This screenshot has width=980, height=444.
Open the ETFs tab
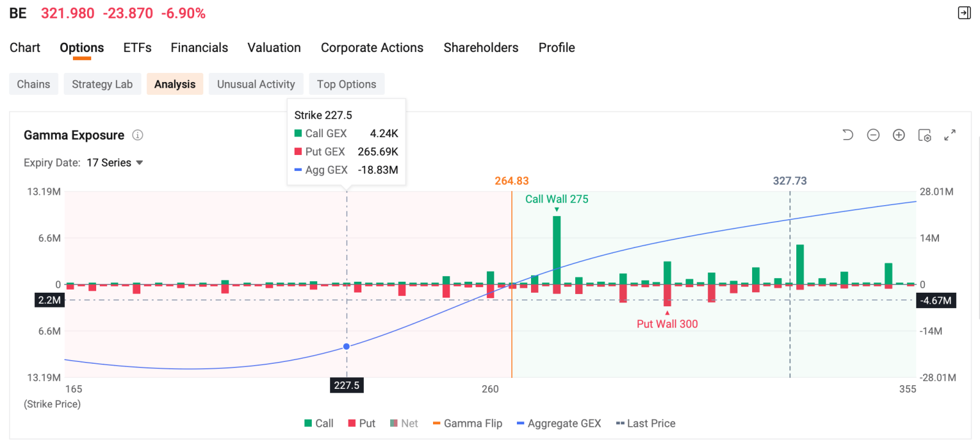click(x=137, y=48)
